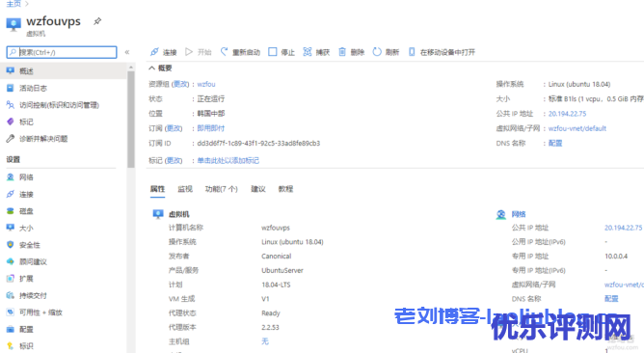Viewport: 644px width, 353px height.
Task: Click 更改 next to 资源组
Action: pyautogui.click(x=180, y=84)
